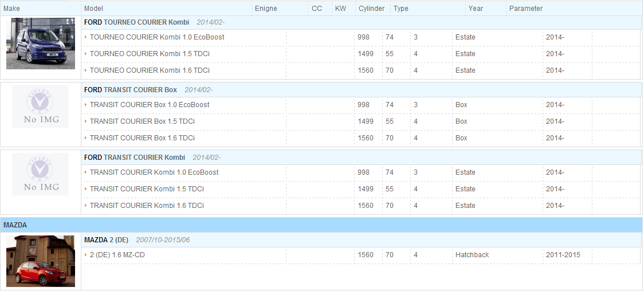Click the orange arrow beside Transit Box 1.5 TDCi
The width and height of the screenshot is (644, 291).
pyautogui.click(x=86, y=121)
